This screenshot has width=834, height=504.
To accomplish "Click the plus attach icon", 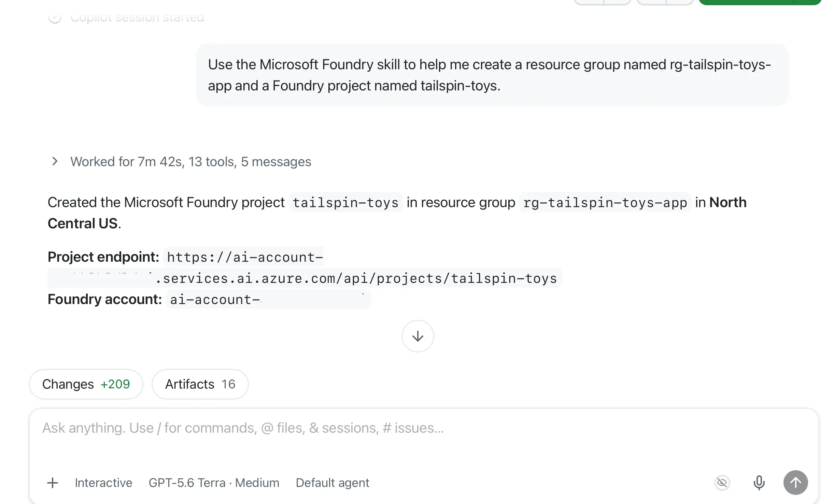I will (x=53, y=483).
